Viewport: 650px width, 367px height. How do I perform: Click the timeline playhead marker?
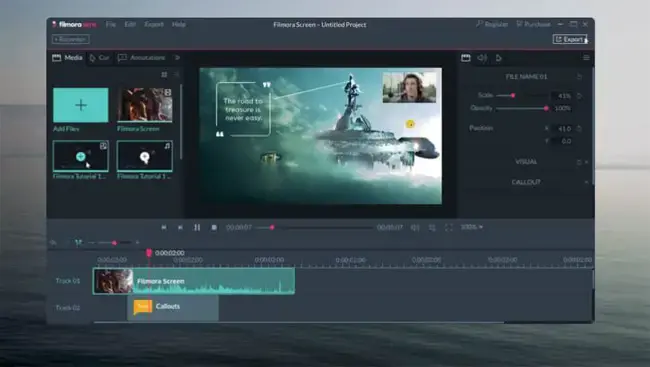tap(149, 253)
